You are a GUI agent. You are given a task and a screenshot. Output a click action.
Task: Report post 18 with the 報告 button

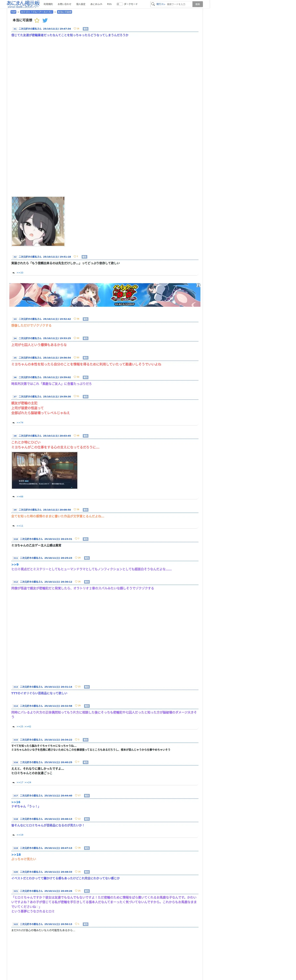click(x=87, y=819)
